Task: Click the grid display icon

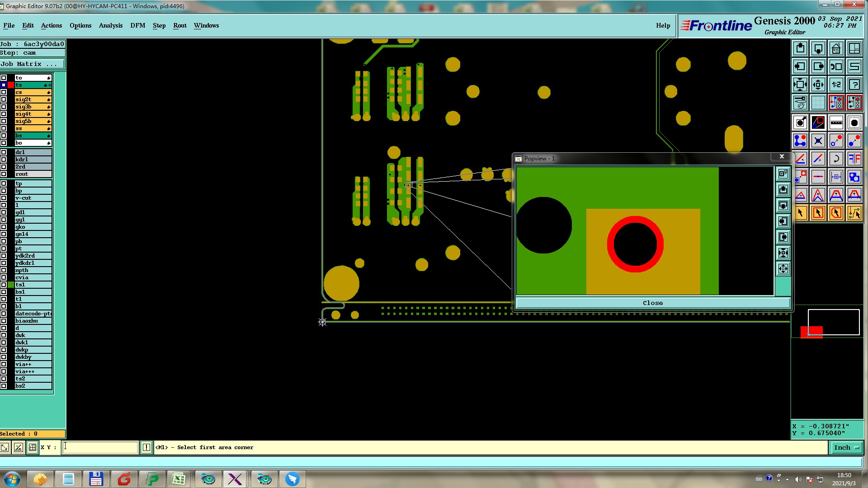Action: click(818, 103)
